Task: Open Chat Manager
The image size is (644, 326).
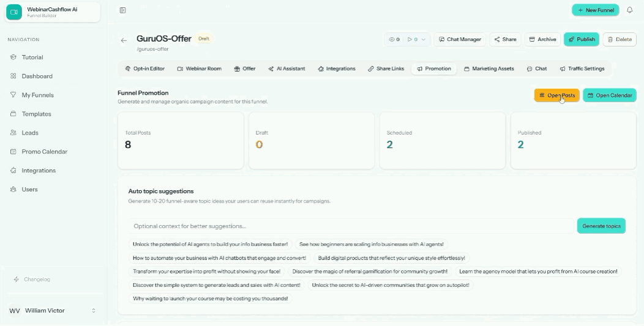Action: (x=460, y=39)
